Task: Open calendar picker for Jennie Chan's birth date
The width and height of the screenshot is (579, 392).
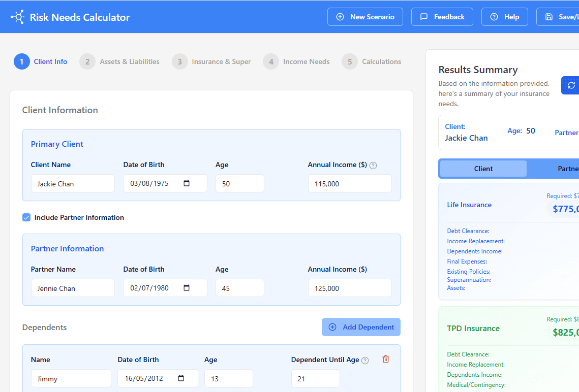Action: point(187,288)
